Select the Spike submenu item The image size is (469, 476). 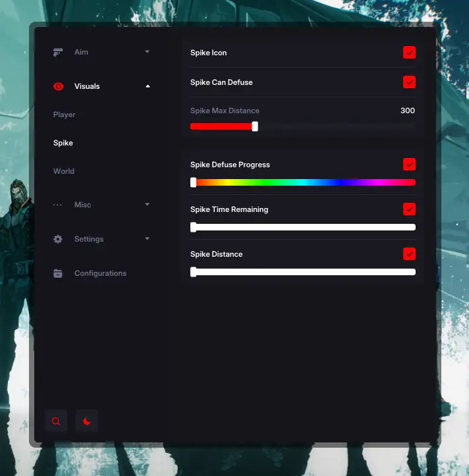(x=63, y=143)
